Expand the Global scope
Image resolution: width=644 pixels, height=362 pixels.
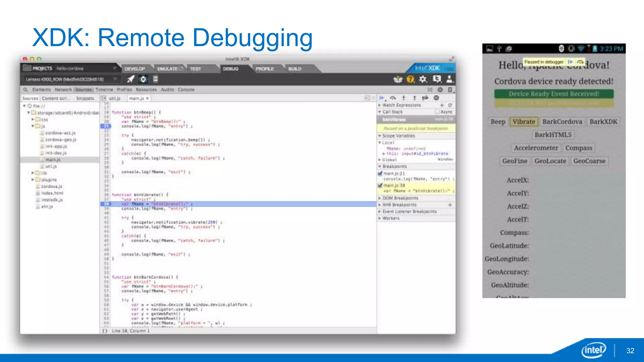380,160
